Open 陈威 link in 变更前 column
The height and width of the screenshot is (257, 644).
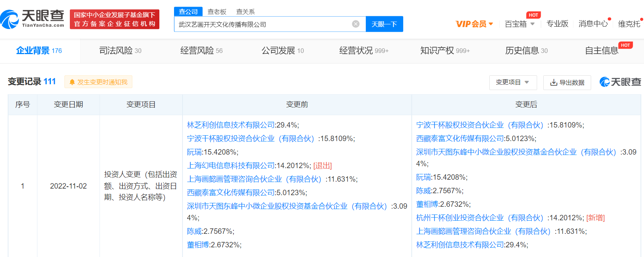pos(194,231)
